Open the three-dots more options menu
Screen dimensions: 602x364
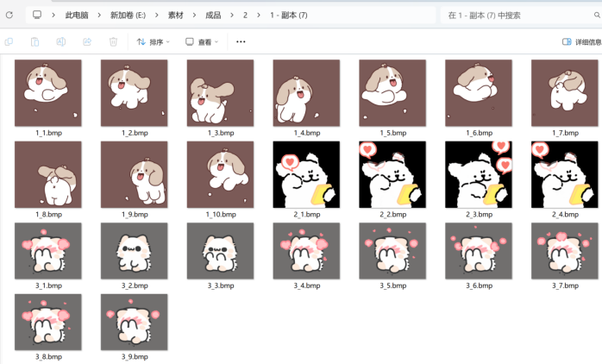click(x=241, y=41)
